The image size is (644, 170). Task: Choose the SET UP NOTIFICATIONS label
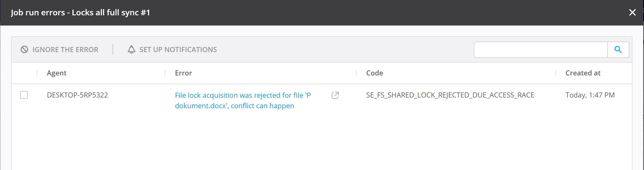pyautogui.click(x=178, y=50)
